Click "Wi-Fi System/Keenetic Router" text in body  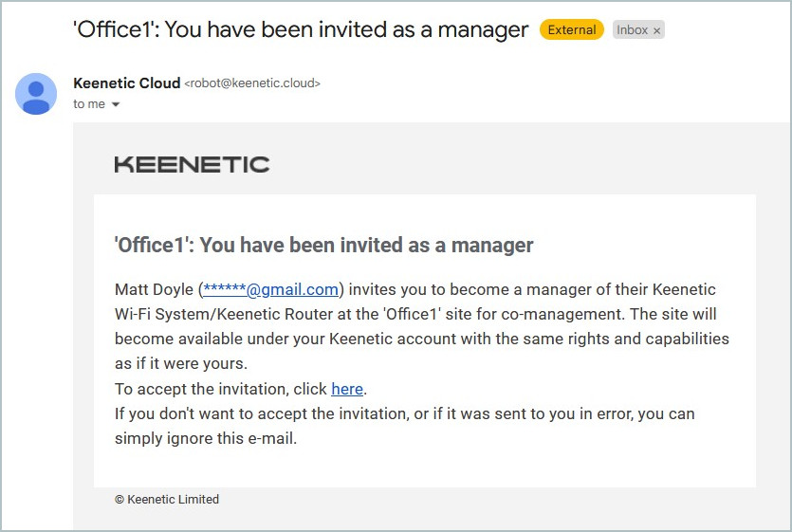click(219, 314)
